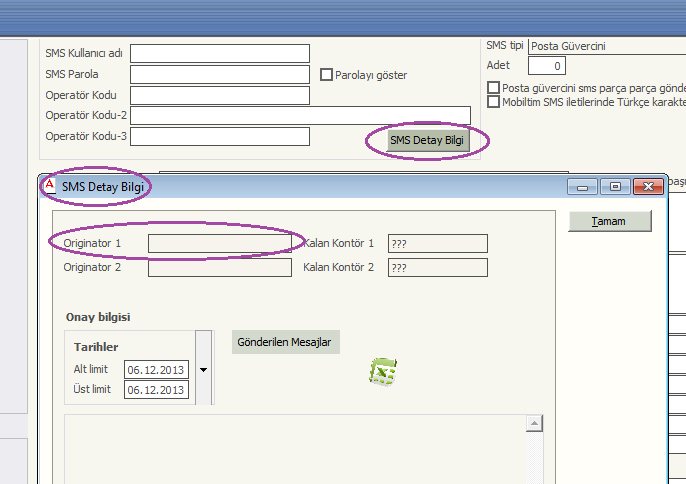The width and height of the screenshot is (686, 484).
Task: Enable the Parolayı göster checkbox
Action: [326, 74]
